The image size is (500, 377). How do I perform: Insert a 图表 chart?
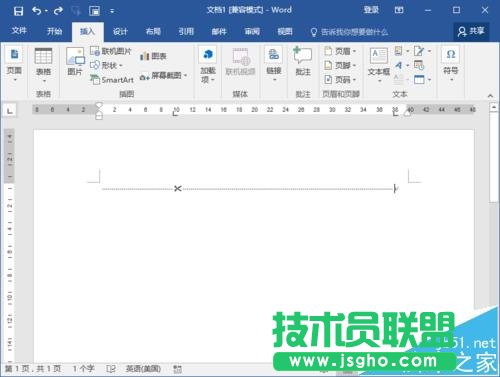tap(153, 56)
